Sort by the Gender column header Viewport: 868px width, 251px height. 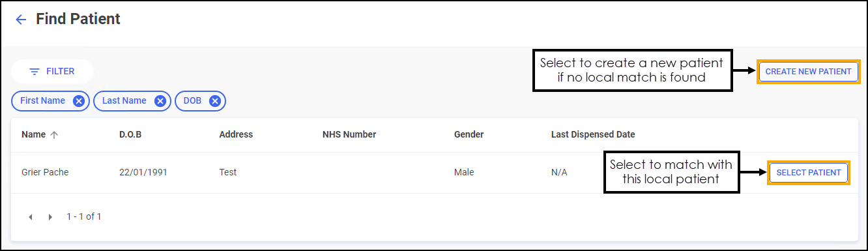coord(469,135)
